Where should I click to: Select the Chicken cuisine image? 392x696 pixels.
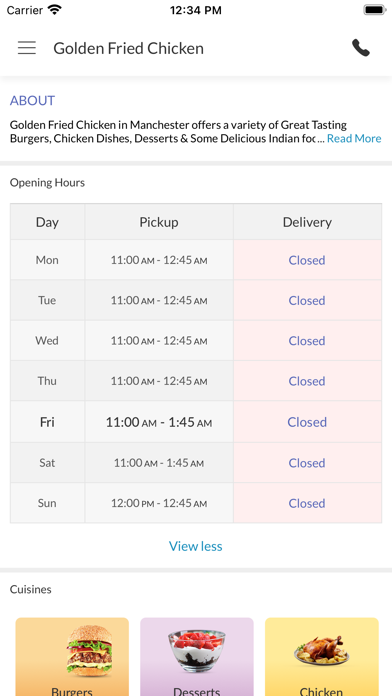coord(321,650)
